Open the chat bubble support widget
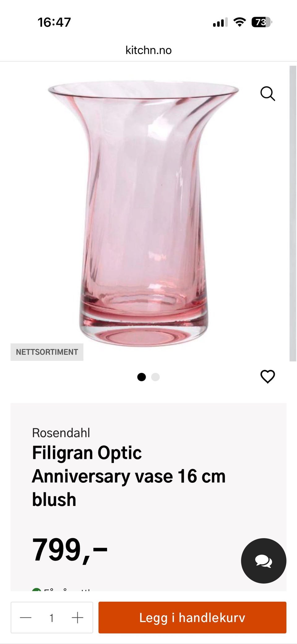The width and height of the screenshot is (297, 644). pos(264,561)
